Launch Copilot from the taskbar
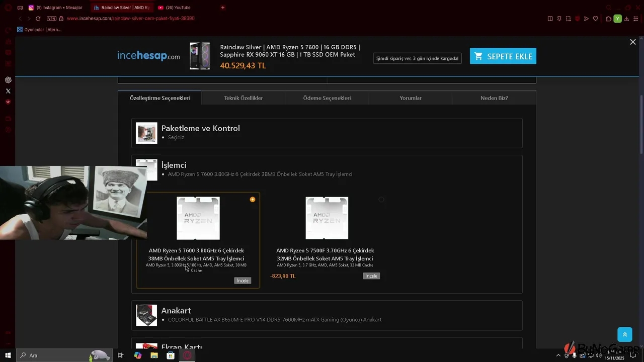 coord(138,355)
